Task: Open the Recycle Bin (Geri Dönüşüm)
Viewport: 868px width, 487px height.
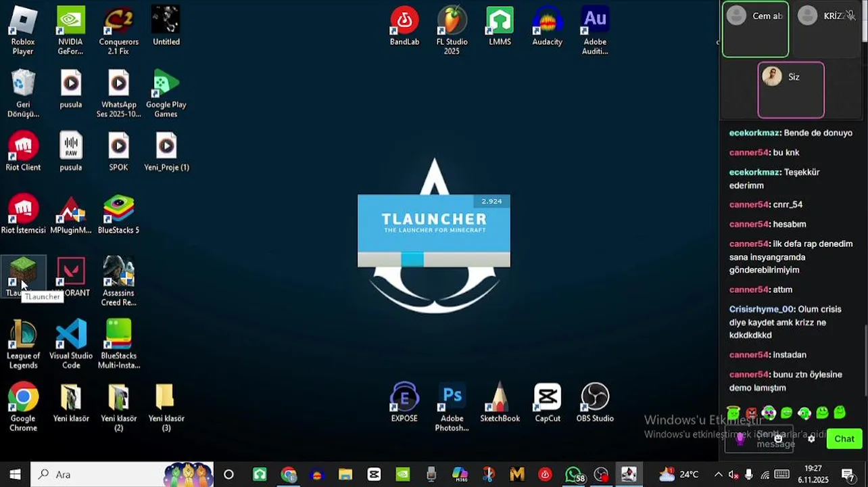Action: (x=23, y=93)
